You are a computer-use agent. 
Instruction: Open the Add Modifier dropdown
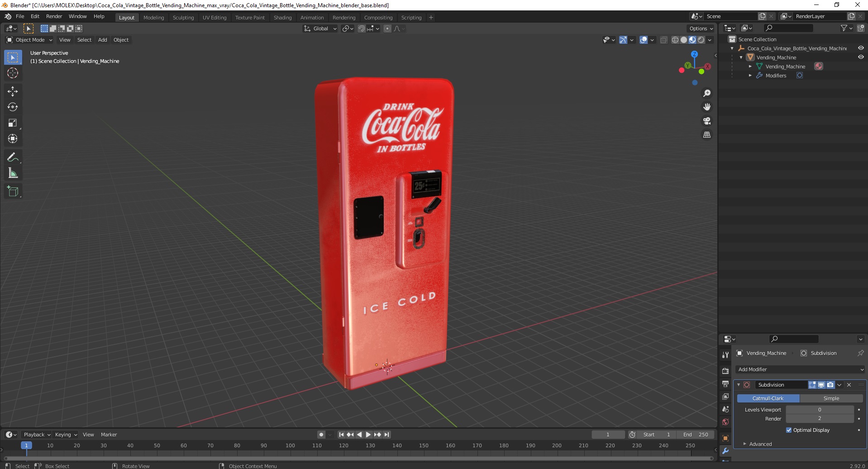(x=800, y=369)
